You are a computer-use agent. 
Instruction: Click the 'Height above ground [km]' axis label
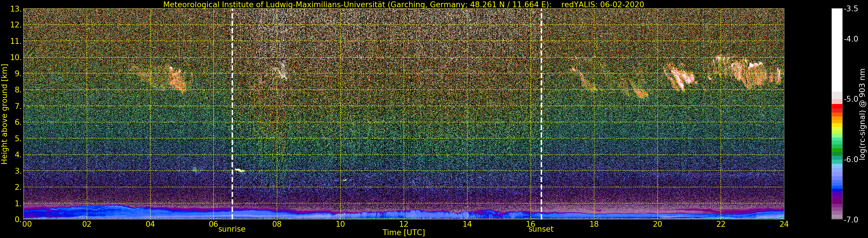[x=4, y=114]
